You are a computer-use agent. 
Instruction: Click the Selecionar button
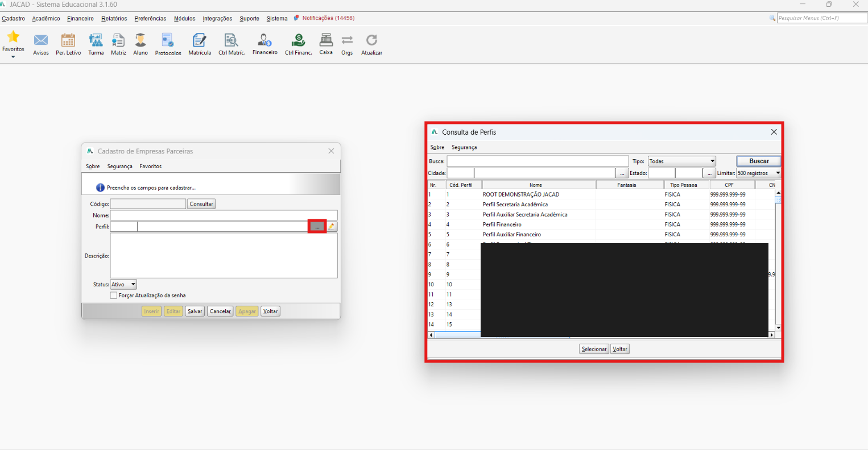[594, 349]
